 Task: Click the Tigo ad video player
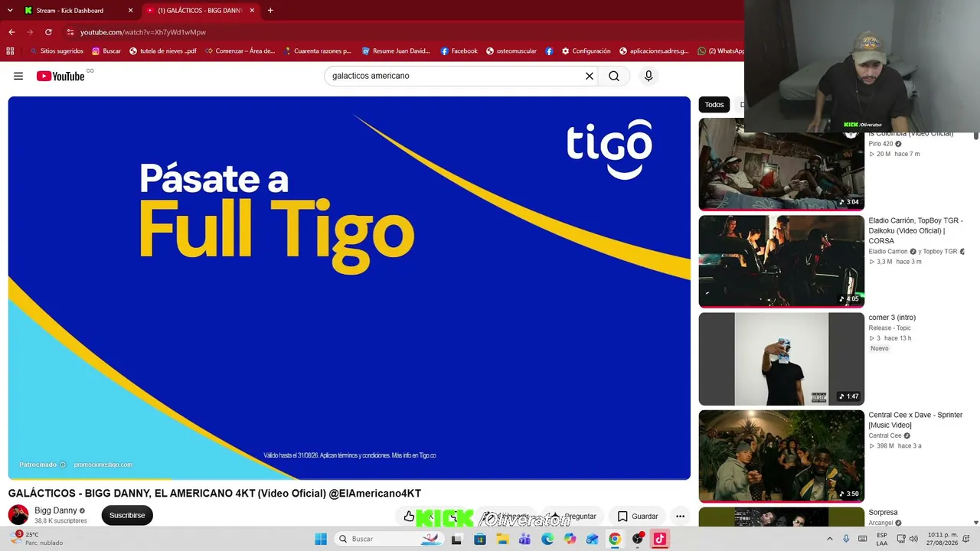pos(349,288)
